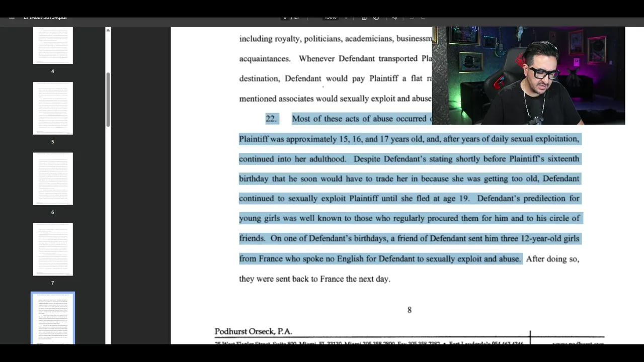Image resolution: width=644 pixels, height=362 pixels.
Task: Click the webcam overlay of the streamer
Action: coord(528,75)
